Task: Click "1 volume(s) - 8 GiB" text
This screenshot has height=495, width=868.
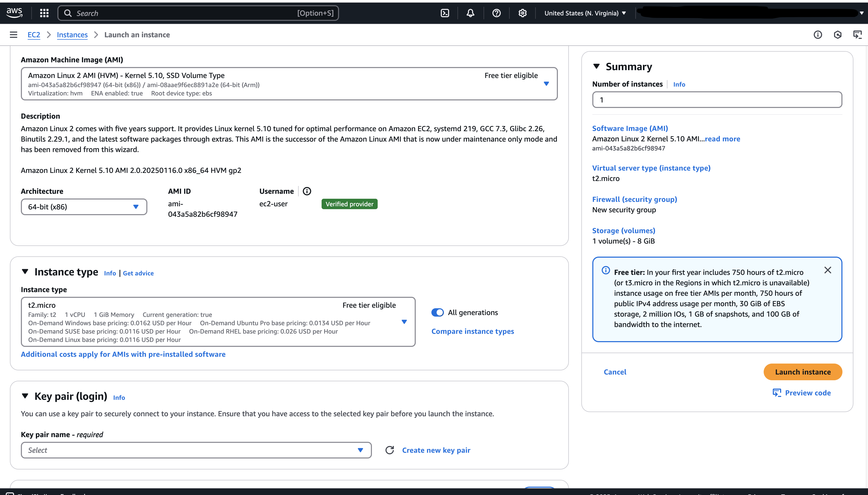Action: 624,241
